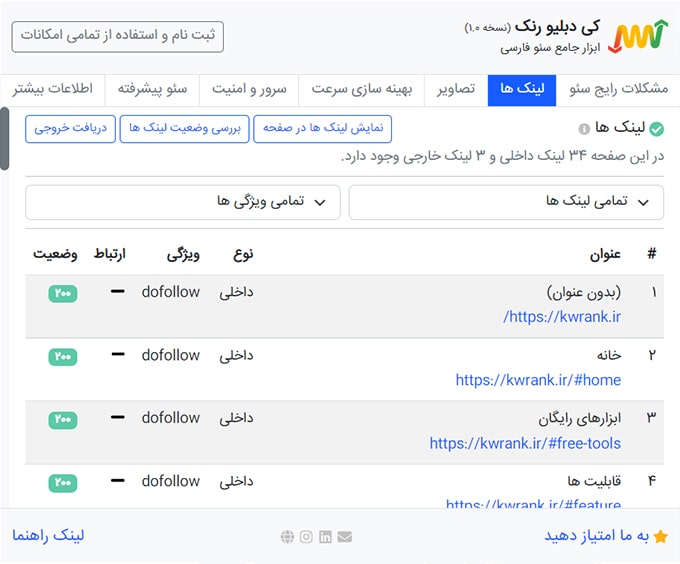Click the قابلیت ها row title
Viewport: 680px width, 564px height.
pyautogui.click(x=594, y=482)
